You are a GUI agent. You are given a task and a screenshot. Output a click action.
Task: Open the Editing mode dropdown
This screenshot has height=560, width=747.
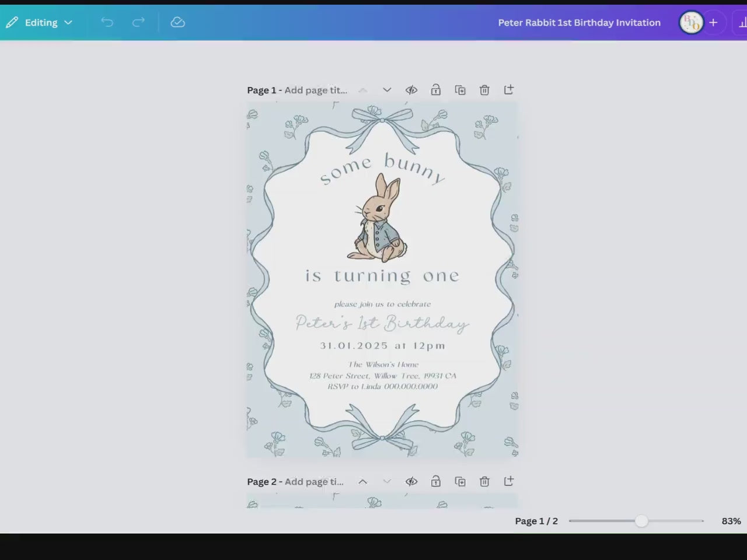[40, 22]
